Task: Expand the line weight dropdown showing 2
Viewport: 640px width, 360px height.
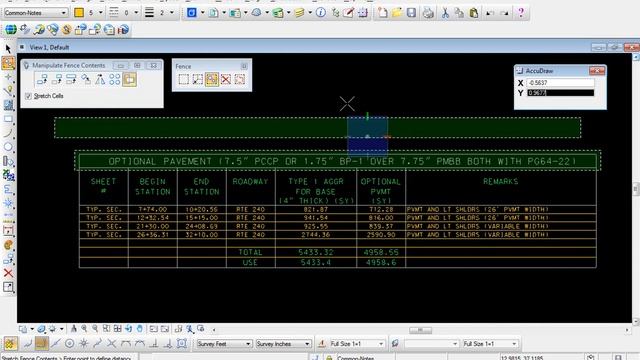Action: click(x=171, y=13)
